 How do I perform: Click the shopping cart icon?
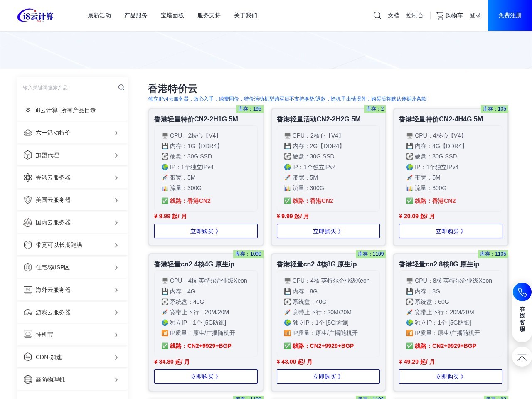coord(439,16)
